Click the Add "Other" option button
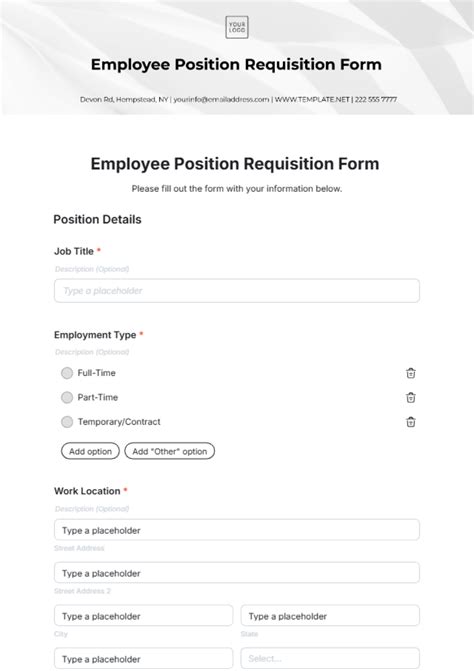474x671 pixels. coord(169,451)
